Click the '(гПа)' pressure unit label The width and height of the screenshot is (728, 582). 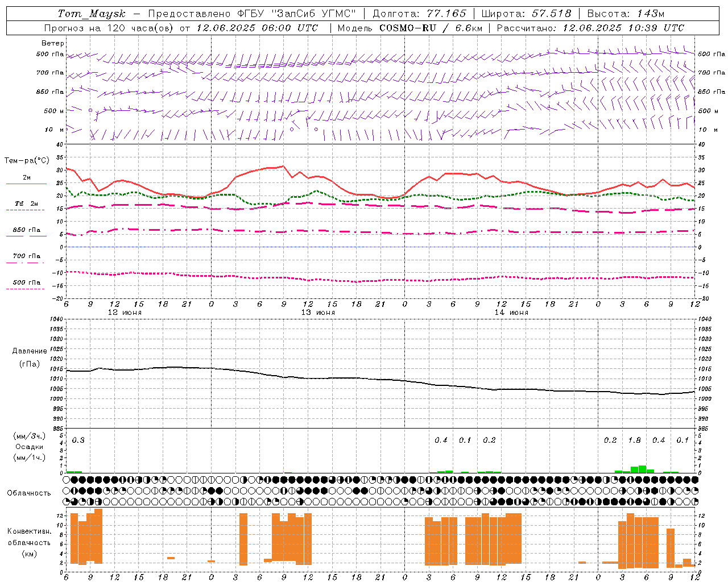pos(30,364)
